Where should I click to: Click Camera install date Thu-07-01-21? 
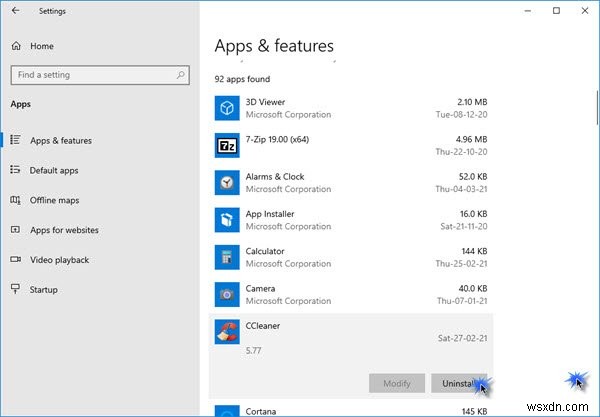(462, 301)
